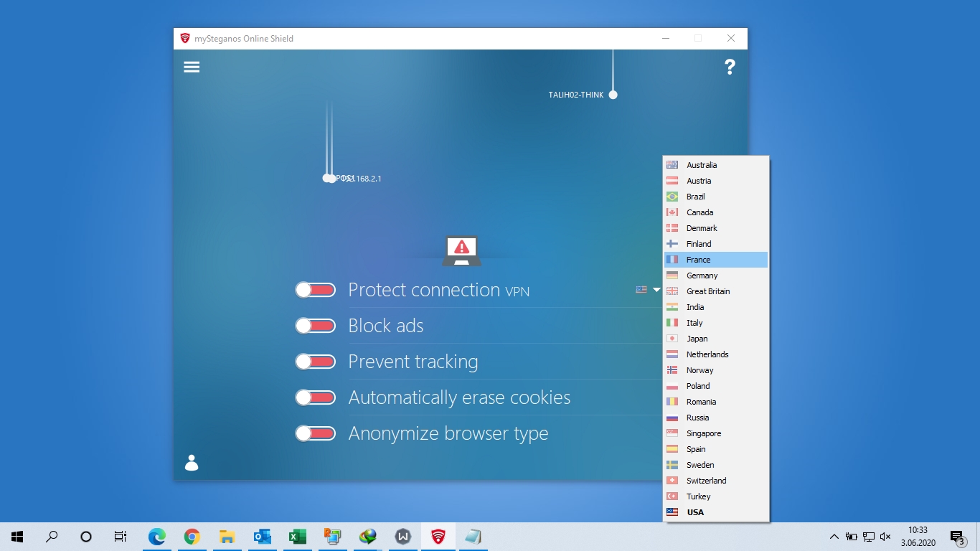
Task: Open the notification center with 3 alerts
Action: 957,537
